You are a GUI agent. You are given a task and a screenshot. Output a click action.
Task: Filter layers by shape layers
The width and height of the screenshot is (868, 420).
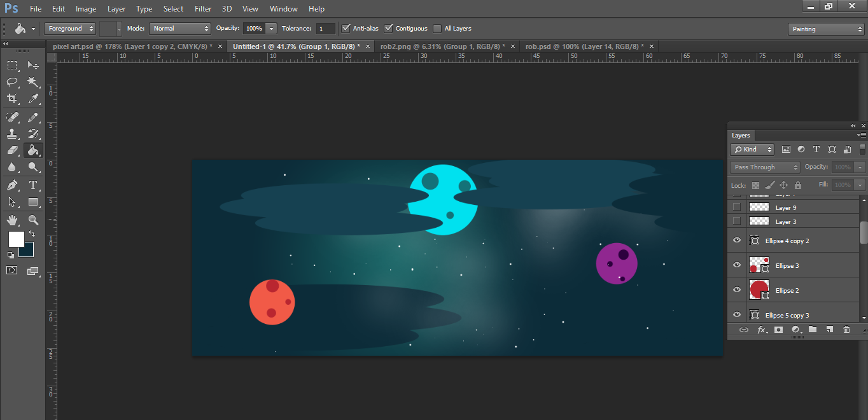(832, 150)
